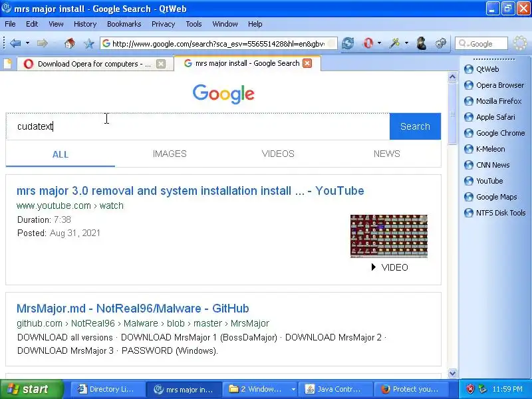Viewport: 532px width, 399px height.
Task: Open the home page icon
Action: pyautogui.click(x=70, y=43)
